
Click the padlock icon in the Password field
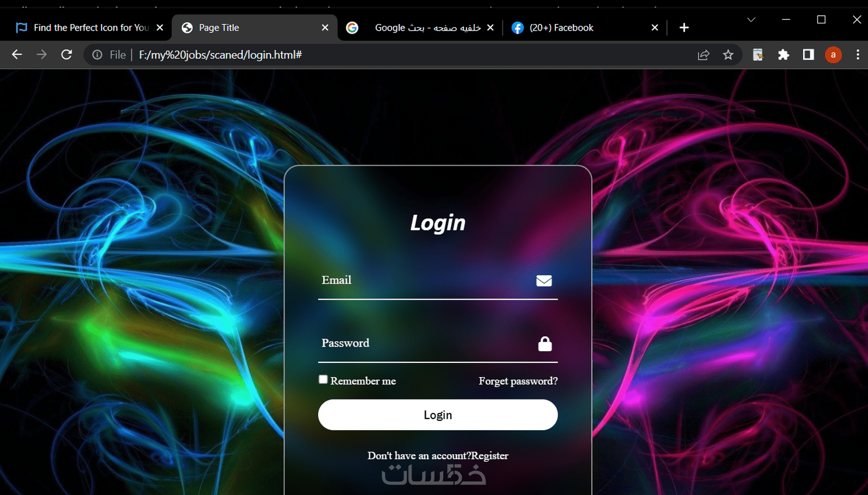[544, 343]
